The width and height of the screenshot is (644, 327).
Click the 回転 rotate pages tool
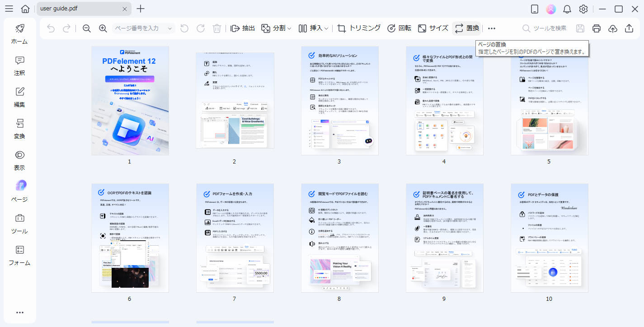[400, 28]
